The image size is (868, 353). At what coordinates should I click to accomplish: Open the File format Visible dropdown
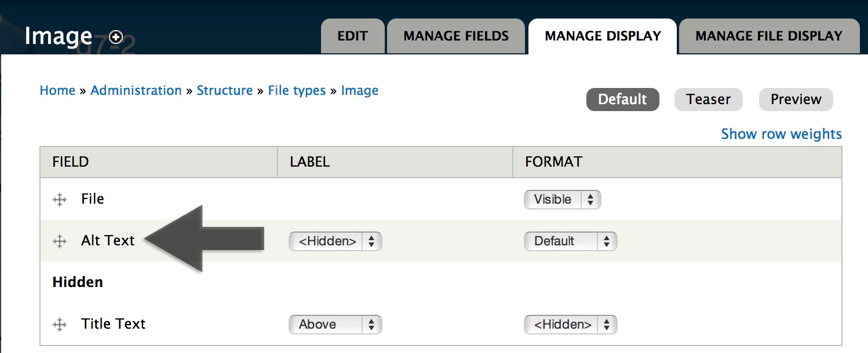click(562, 200)
